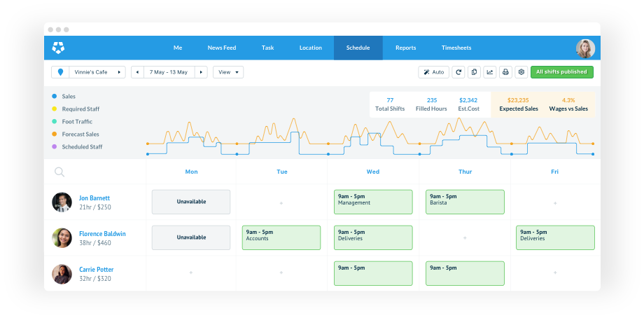Click the app logo in header
644x318 pixels.
coord(59,48)
